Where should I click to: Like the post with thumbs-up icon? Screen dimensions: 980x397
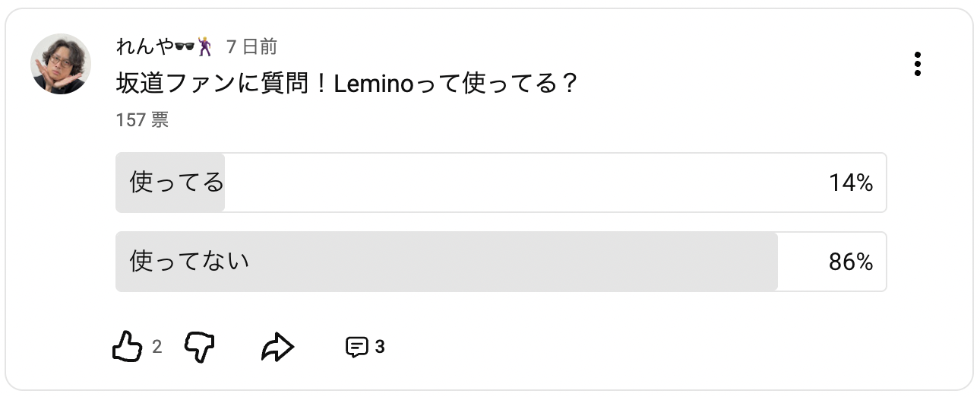[127, 347]
